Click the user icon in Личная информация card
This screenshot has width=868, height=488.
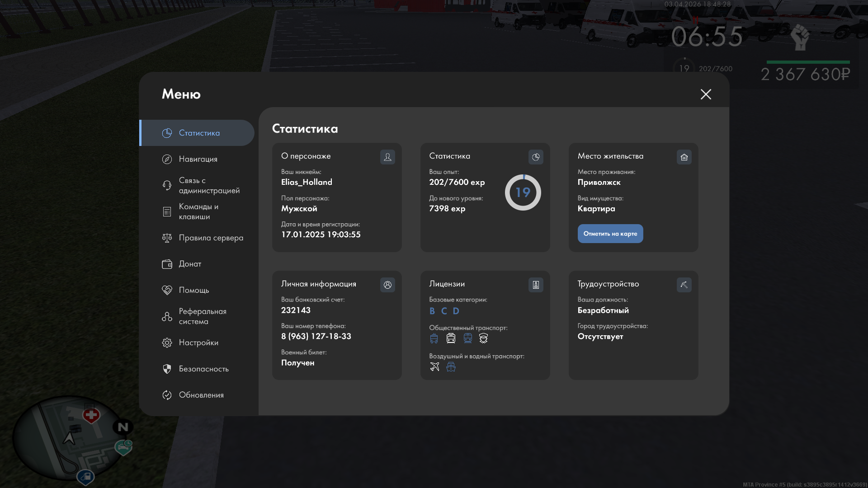(387, 285)
